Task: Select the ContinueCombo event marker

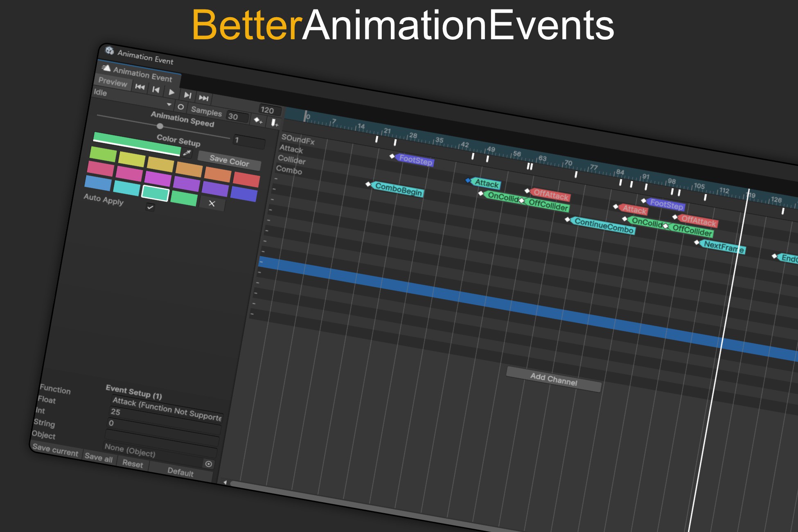Action: pyautogui.click(x=603, y=226)
